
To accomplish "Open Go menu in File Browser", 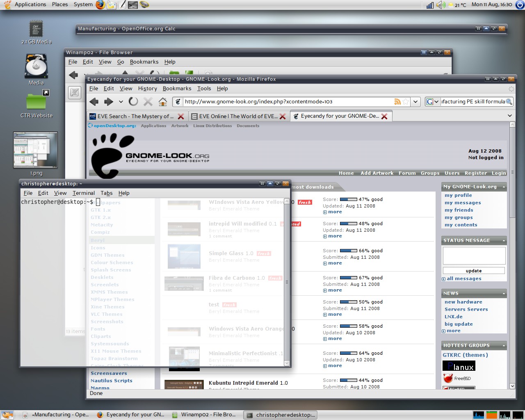I will 121,62.
